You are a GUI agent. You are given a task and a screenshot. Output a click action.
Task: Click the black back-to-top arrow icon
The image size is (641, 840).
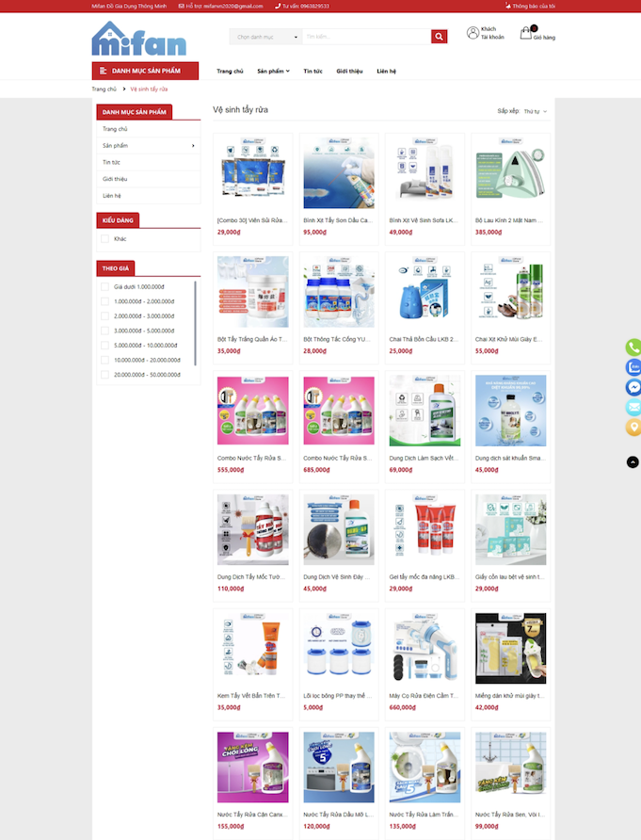tap(633, 461)
